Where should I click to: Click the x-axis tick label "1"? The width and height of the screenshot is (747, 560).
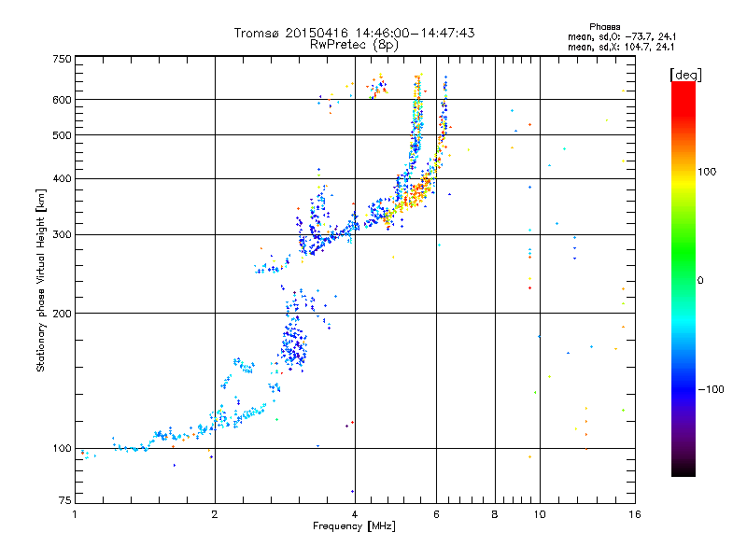pyautogui.click(x=75, y=514)
